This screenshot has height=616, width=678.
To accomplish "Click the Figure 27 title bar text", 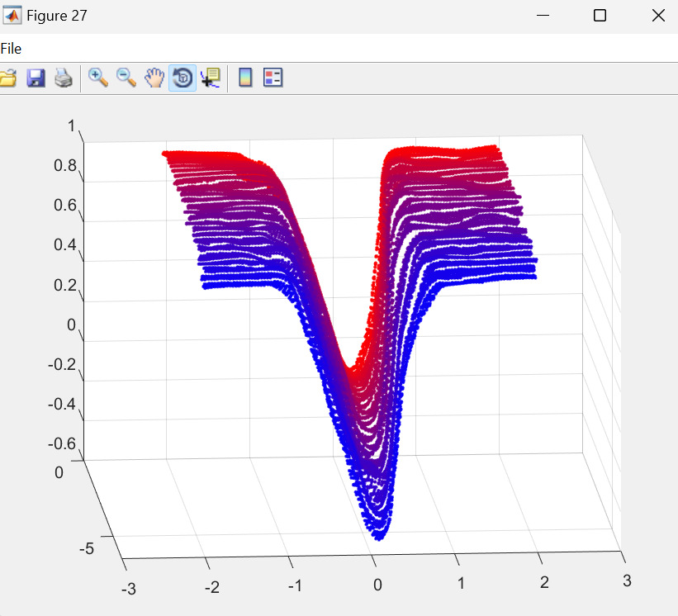I will [57, 16].
